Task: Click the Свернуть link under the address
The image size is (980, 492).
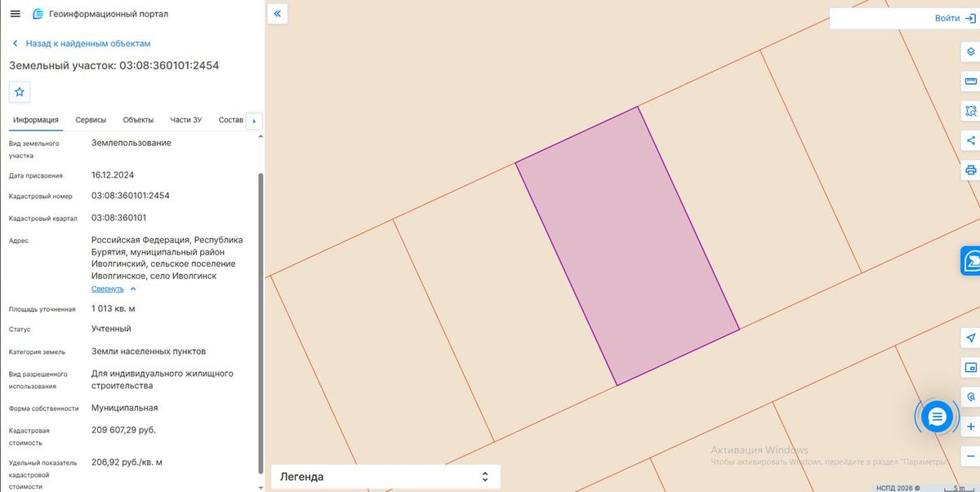Action: point(108,289)
